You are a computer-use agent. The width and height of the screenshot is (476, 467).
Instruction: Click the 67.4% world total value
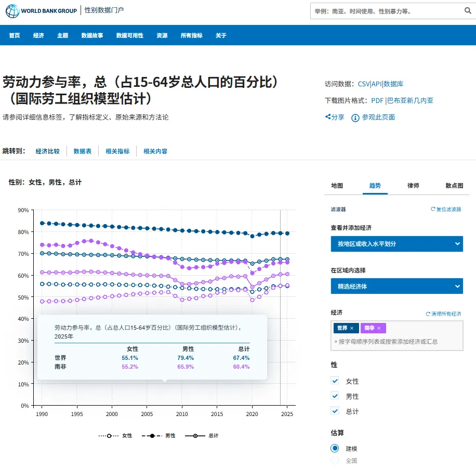pos(241,358)
